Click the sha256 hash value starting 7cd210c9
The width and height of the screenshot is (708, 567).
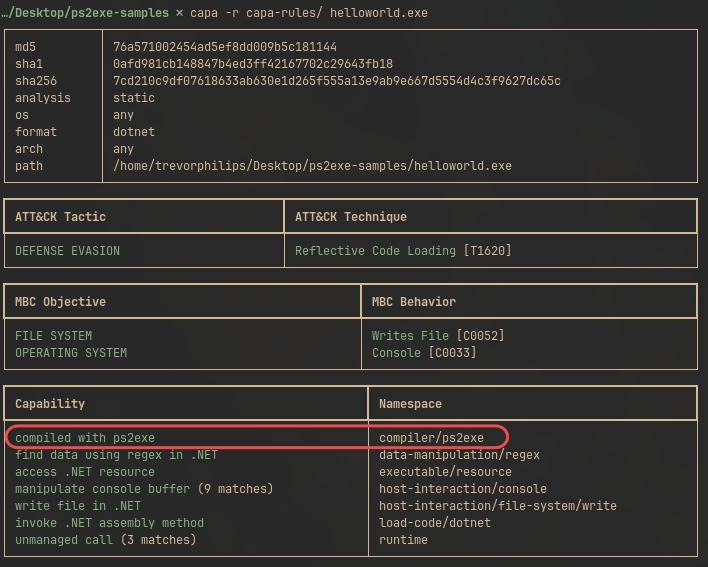coord(337,81)
